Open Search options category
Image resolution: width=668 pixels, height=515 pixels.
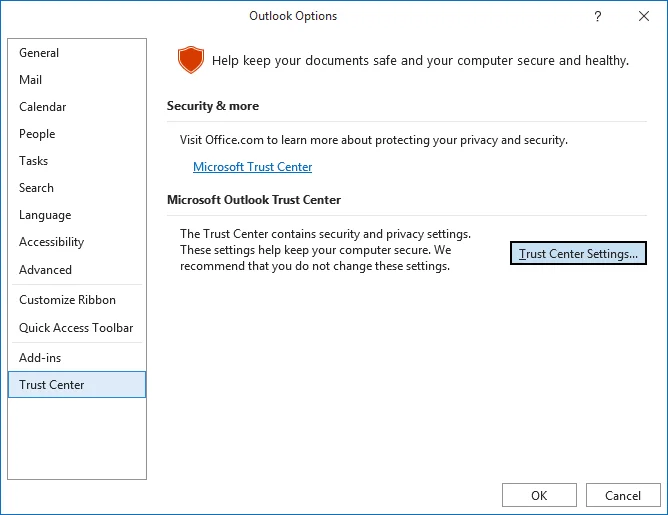pyautogui.click(x=77, y=188)
